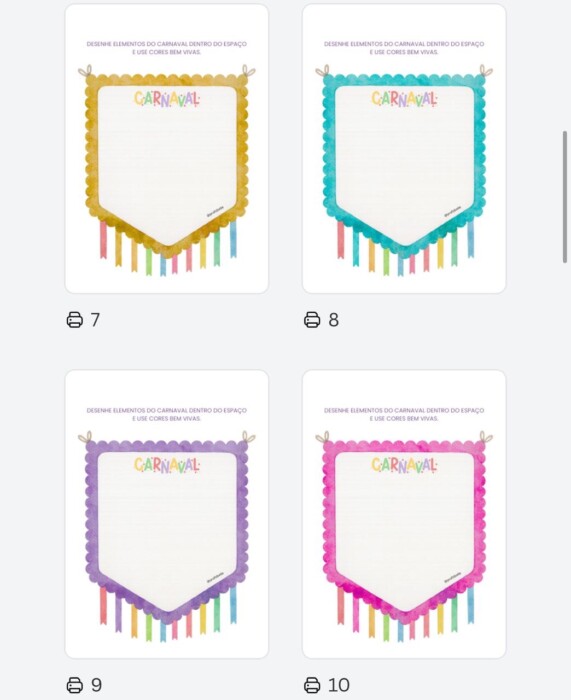Image resolution: width=571 pixels, height=700 pixels.
Task: Click the vertical scrollbar thumb
Action: pyautogui.click(x=565, y=197)
